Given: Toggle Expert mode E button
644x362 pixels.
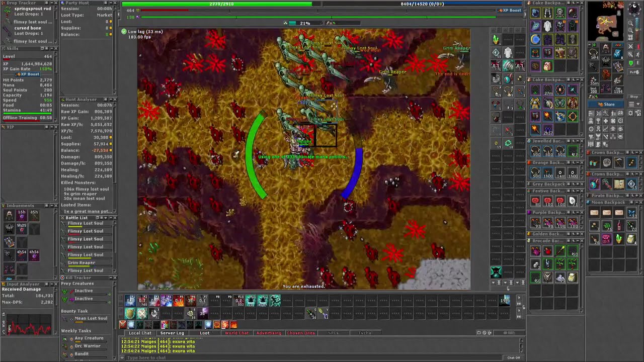Looking at the screenshot, I should click(x=637, y=63).
